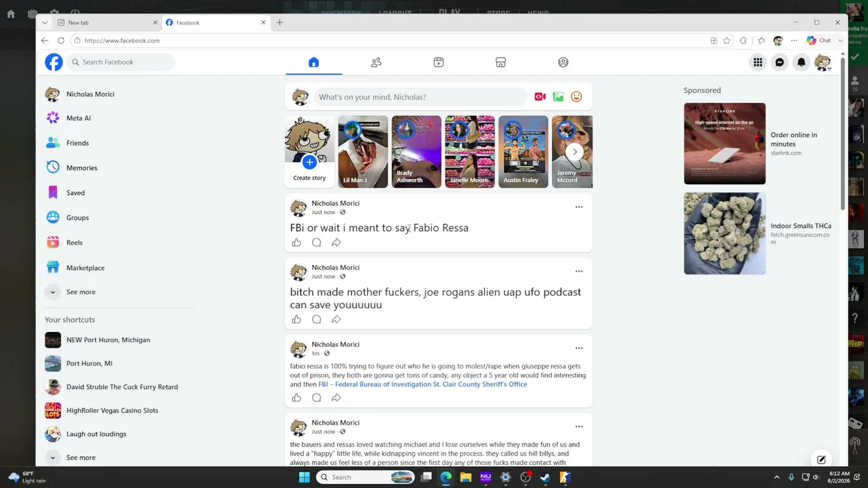Screen dimensions: 868x488
Task: Switch to the Friends top navigation tab
Action: (376, 62)
